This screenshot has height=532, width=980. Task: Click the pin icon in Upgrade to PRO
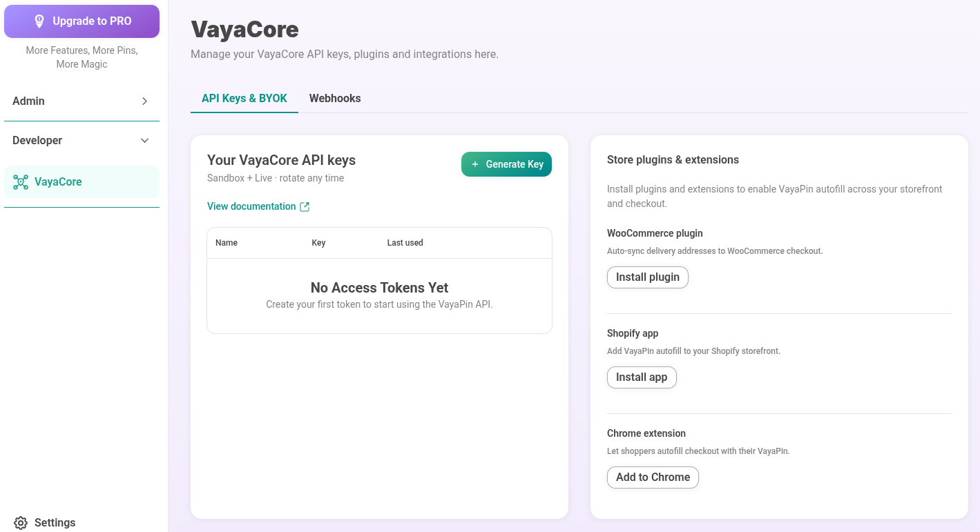click(x=39, y=21)
